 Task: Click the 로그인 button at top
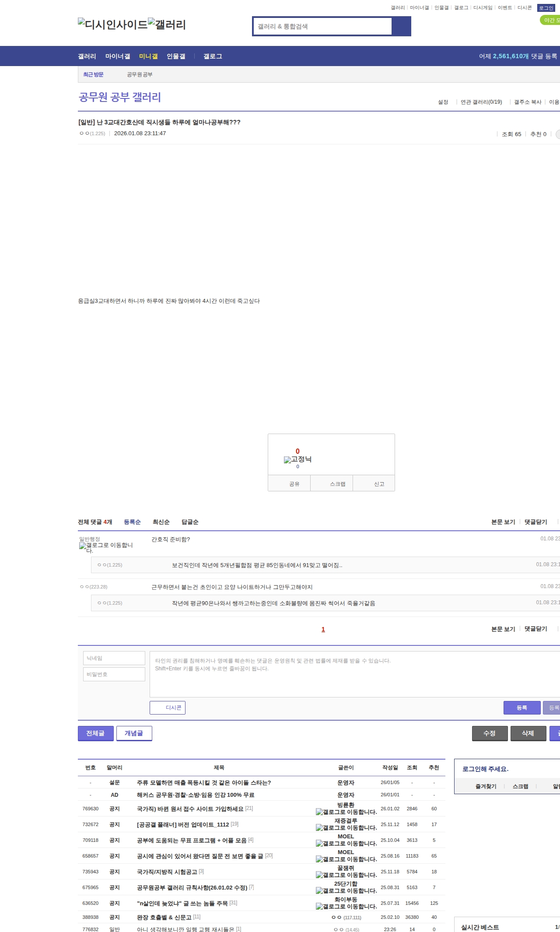point(546,8)
